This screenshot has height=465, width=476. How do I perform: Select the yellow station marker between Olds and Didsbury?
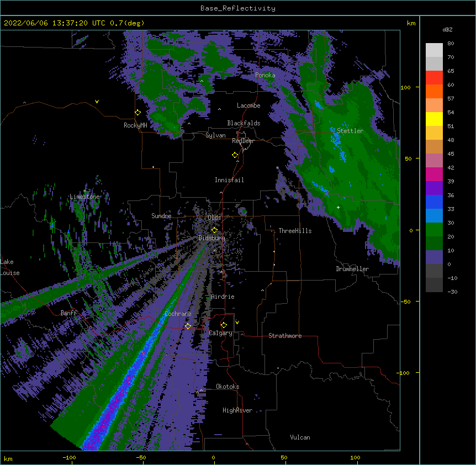click(214, 230)
